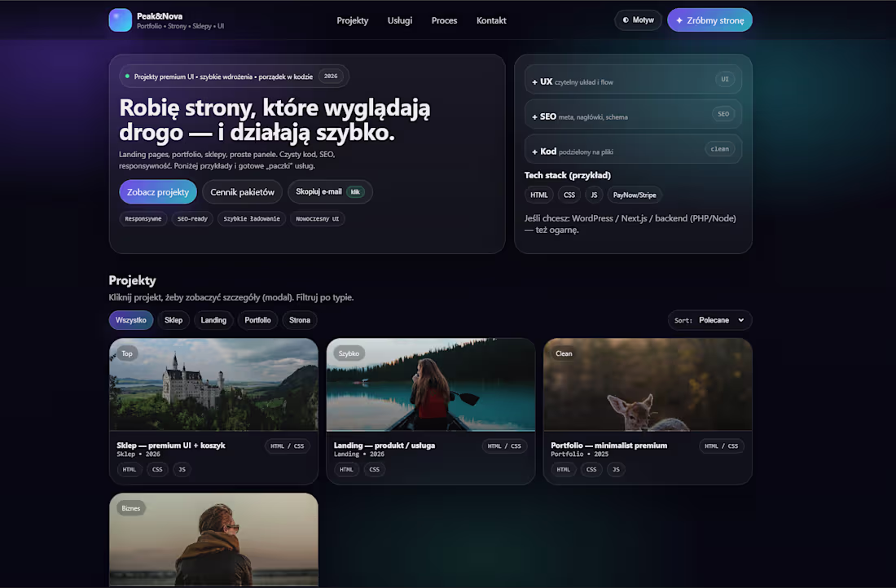This screenshot has width=896, height=588.
Task: Enable the Portfolio project filter
Action: (x=257, y=320)
